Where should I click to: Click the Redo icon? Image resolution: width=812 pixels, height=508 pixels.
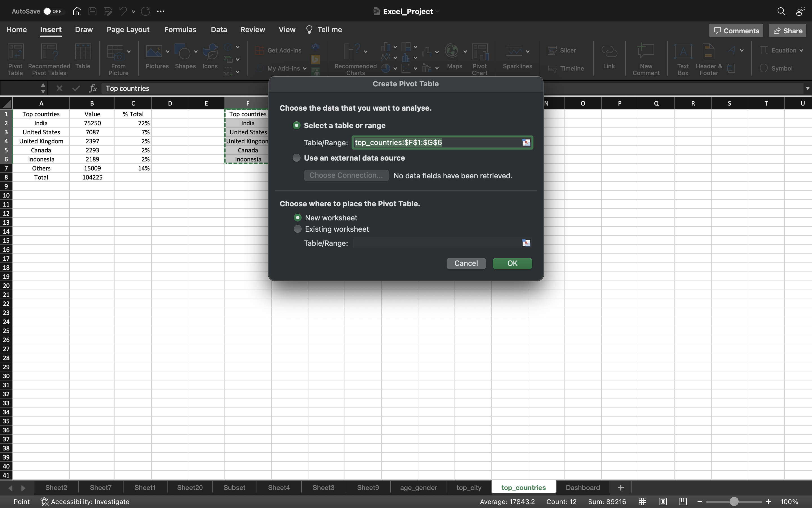click(145, 11)
